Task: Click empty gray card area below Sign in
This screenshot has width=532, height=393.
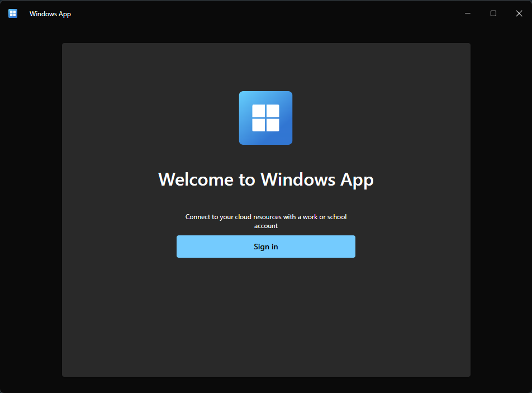Action: 265,319
